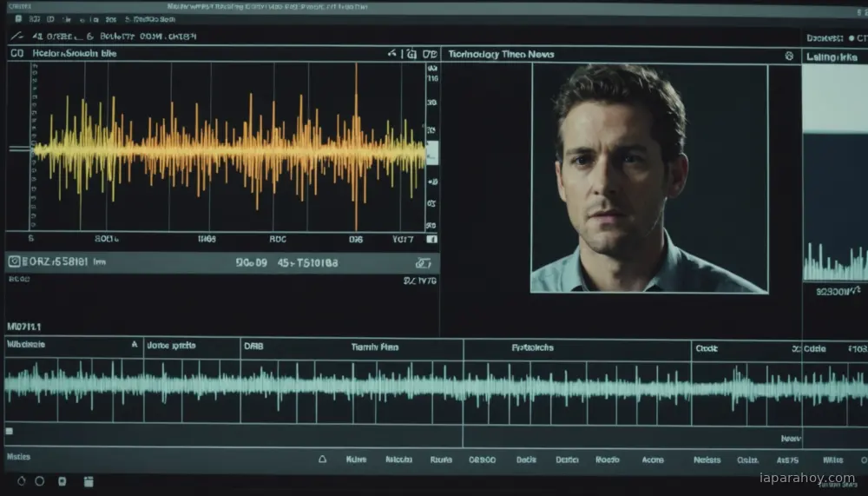This screenshot has height=496, width=868.
Task: Click the '80Ct' axis label under orange waveform
Action: click(x=107, y=238)
